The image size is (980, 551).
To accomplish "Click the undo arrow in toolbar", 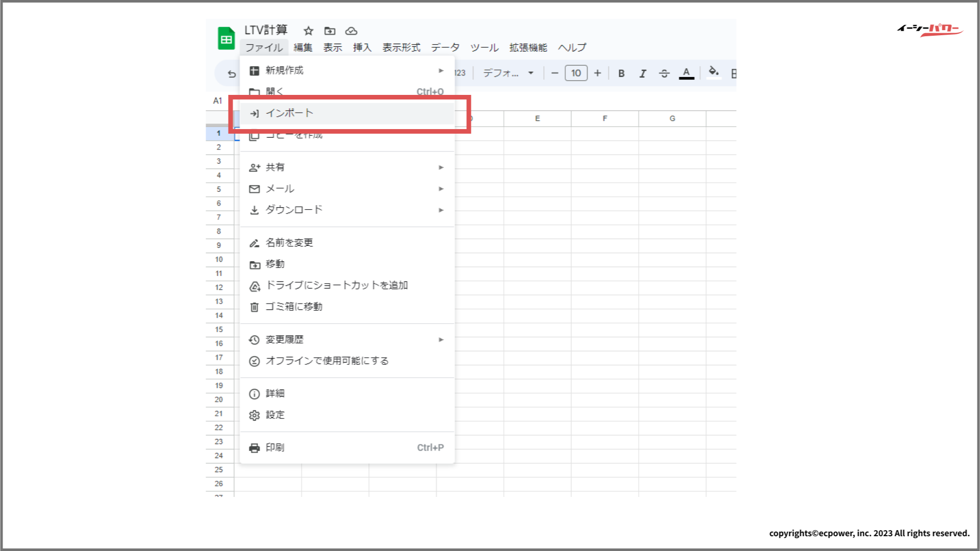I will click(232, 74).
